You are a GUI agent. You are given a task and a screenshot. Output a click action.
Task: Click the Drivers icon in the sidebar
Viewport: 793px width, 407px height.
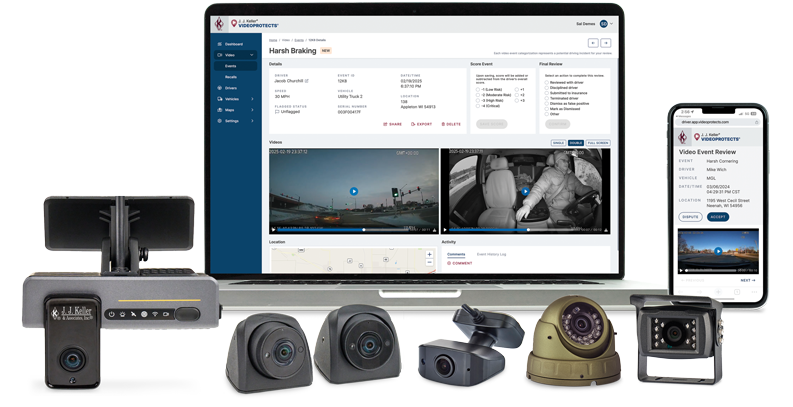click(x=219, y=88)
